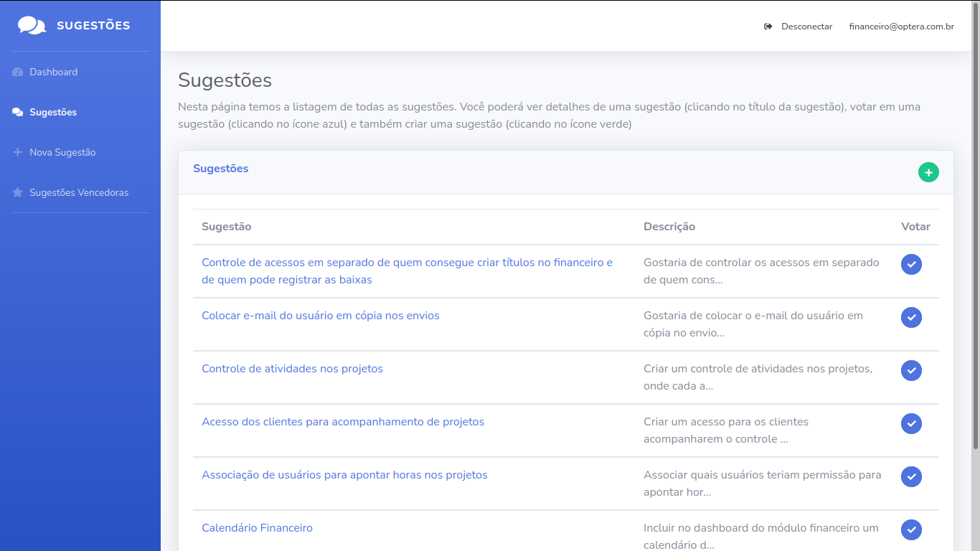Vote on 'Colocar e-mail do usuário' suggestion
The image size is (980, 551).
click(x=911, y=317)
